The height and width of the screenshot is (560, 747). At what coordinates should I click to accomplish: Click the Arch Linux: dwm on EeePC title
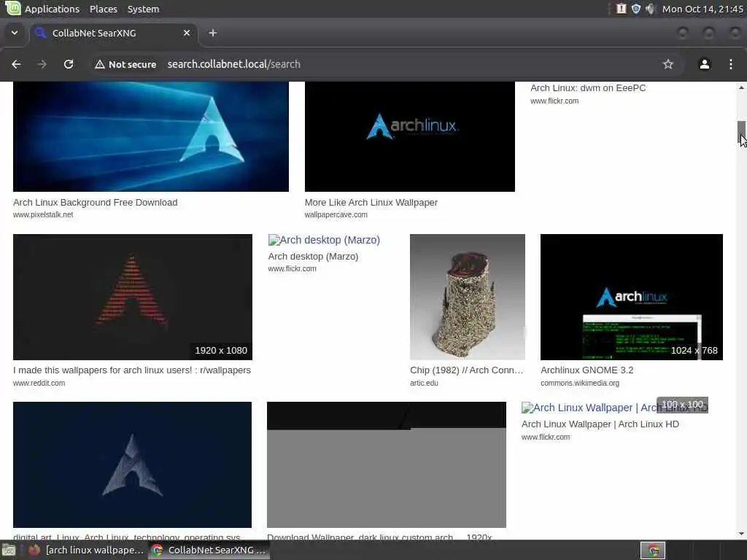(588, 88)
